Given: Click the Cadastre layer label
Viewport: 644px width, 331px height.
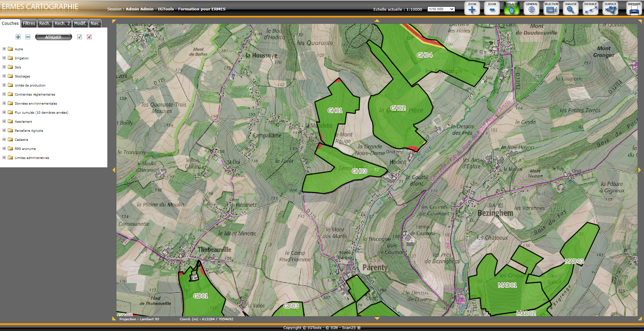Looking at the screenshot, I should point(21,140).
